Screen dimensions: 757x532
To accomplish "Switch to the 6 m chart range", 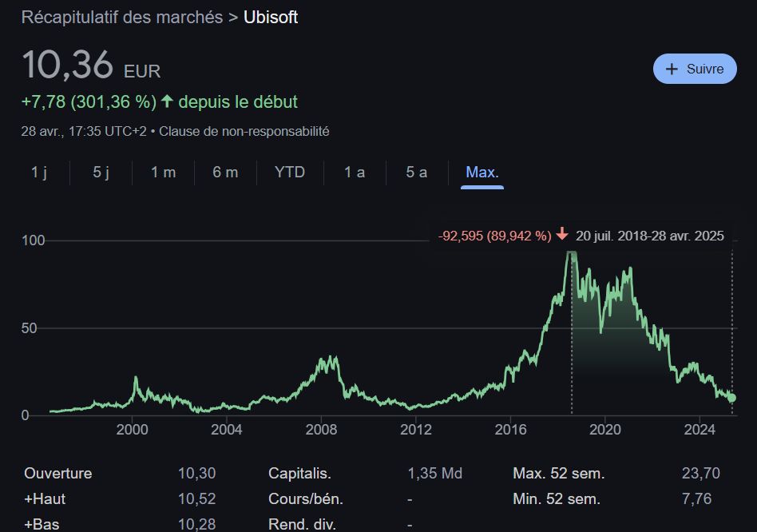I will coord(225,172).
